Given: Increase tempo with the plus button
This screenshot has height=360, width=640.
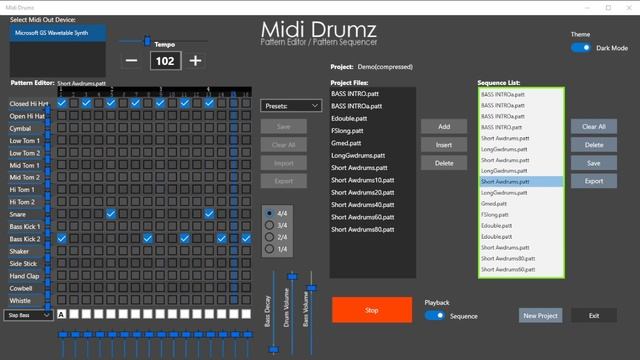Looking at the screenshot, I should (x=195, y=61).
